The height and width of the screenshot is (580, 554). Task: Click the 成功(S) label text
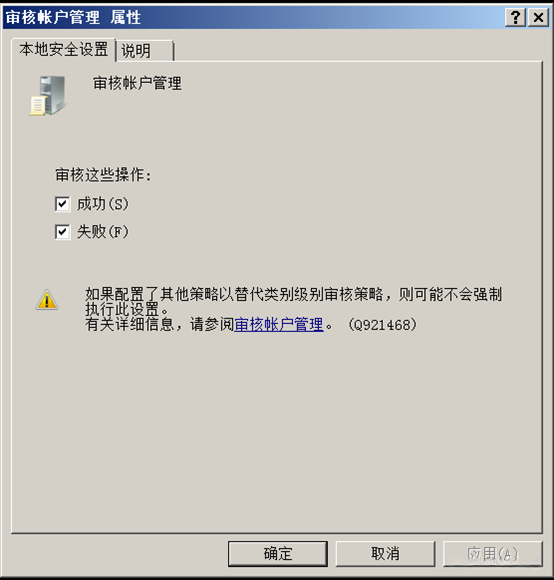pyautogui.click(x=103, y=204)
